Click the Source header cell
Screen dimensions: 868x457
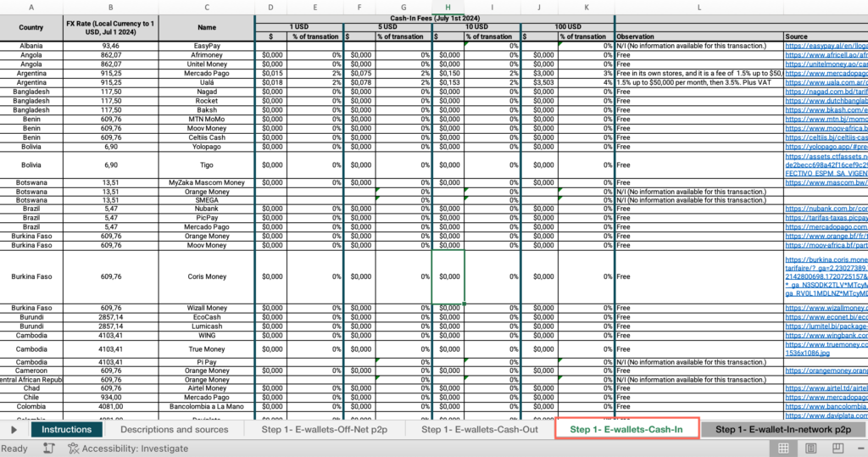826,36
